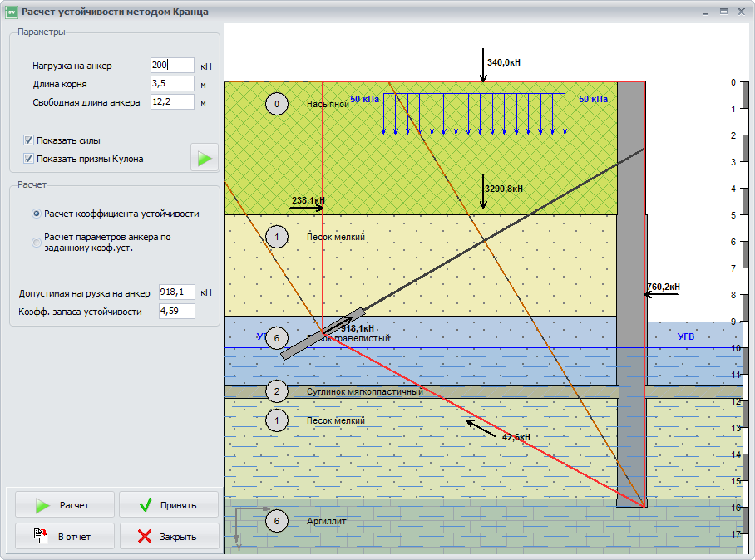Select Расчет параметров анкера radio option
755x560 pixels.
[x=37, y=243]
